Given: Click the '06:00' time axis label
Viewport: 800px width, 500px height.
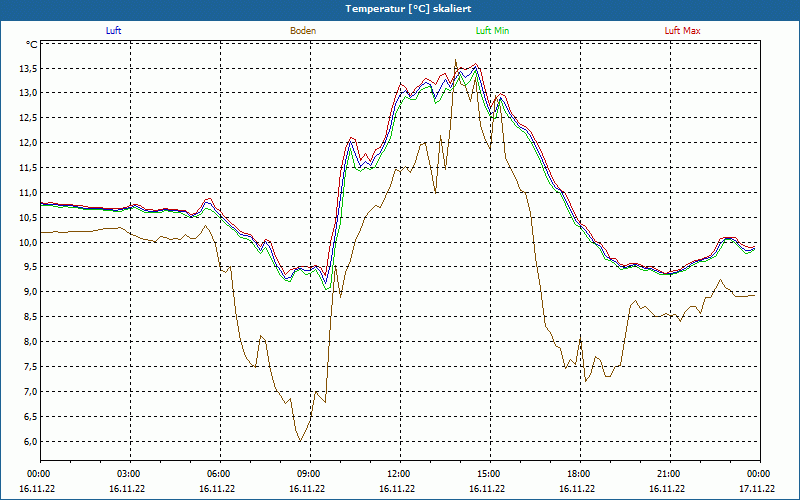Looking at the screenshot, I should 220,474.
